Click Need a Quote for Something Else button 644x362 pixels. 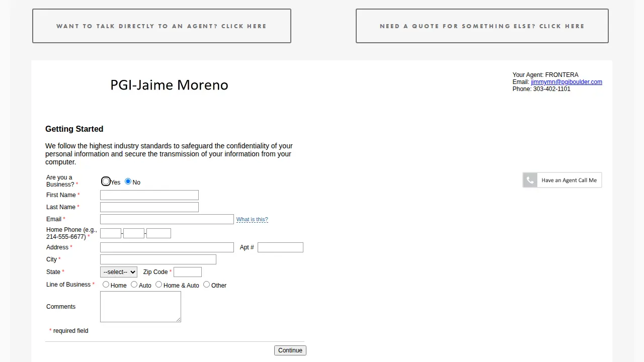coord(482,26)
